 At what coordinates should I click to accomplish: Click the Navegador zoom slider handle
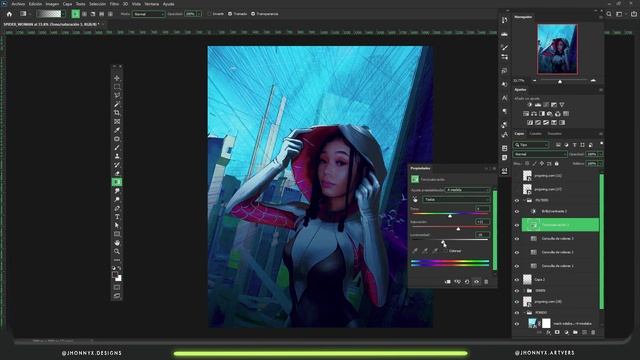[x=560, y=82]
